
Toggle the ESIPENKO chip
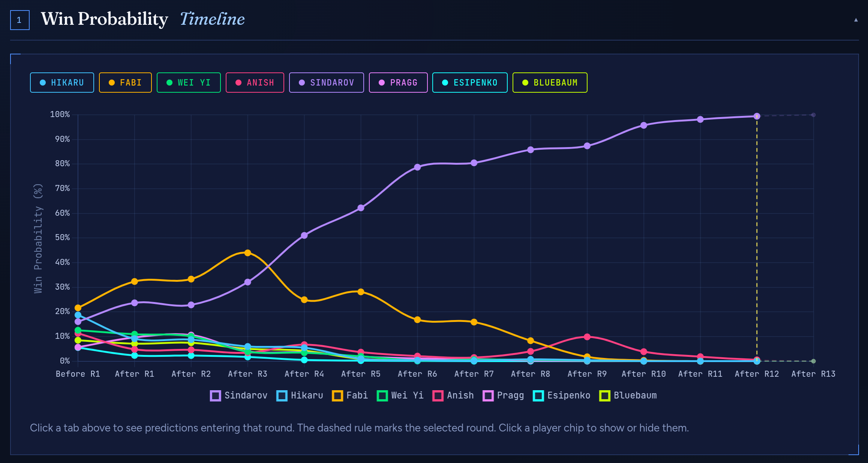coord(469,83)
